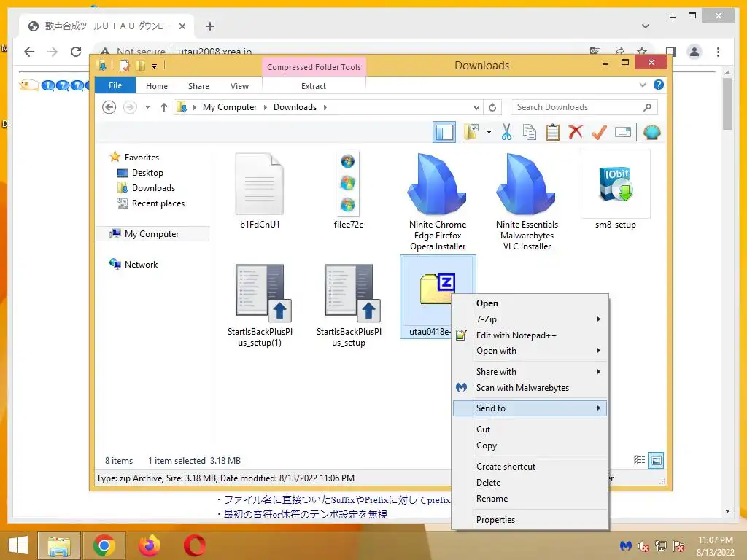Screen dimensions: 747x560
Task: Expand the 7-Zip submenu
Action: [x=530, y=319]
